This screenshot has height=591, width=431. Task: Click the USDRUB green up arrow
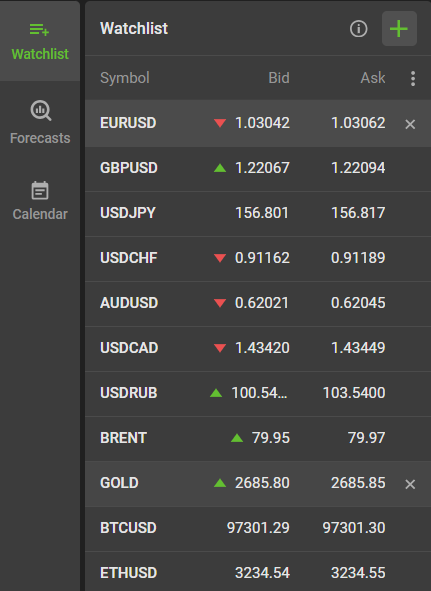coord(216,393)
